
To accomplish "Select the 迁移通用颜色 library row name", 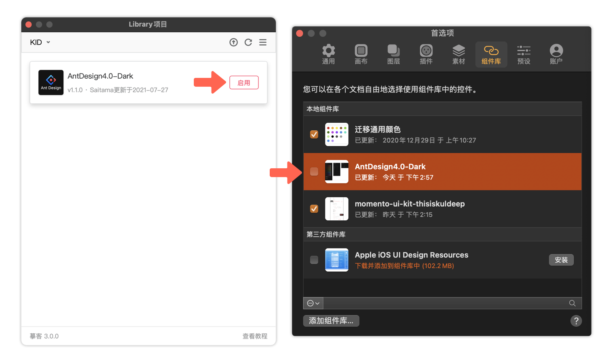I will click(x=377, y=129).
